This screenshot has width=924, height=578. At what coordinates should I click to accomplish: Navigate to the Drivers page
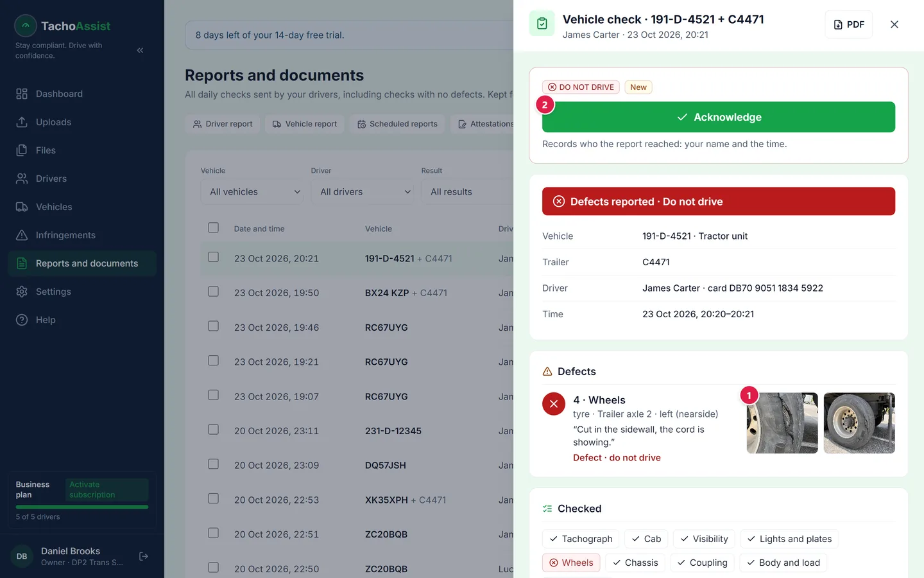tap(82, 179)
